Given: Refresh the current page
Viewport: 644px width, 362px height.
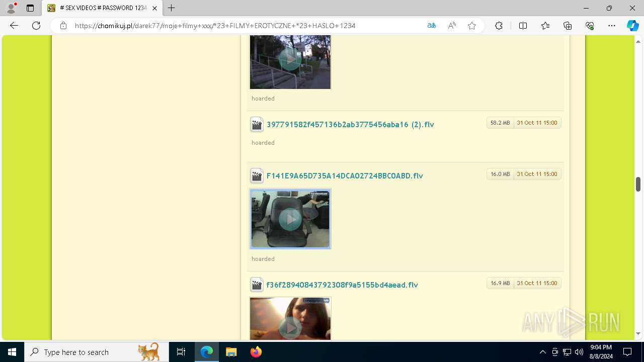Looking at the screenshot, I should 36,26.
